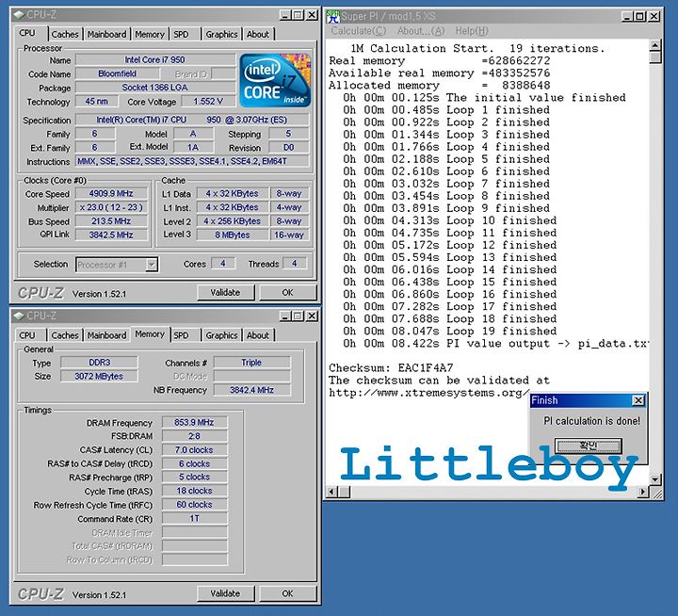The image size is (678, 616).
Task: Click the Cores value field
Action: (223, 263)
